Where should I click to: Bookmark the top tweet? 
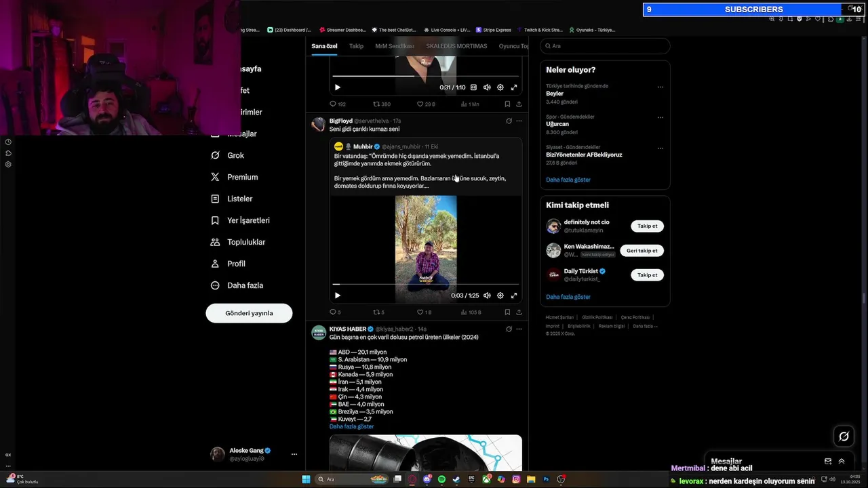click(x=507, y=104)
